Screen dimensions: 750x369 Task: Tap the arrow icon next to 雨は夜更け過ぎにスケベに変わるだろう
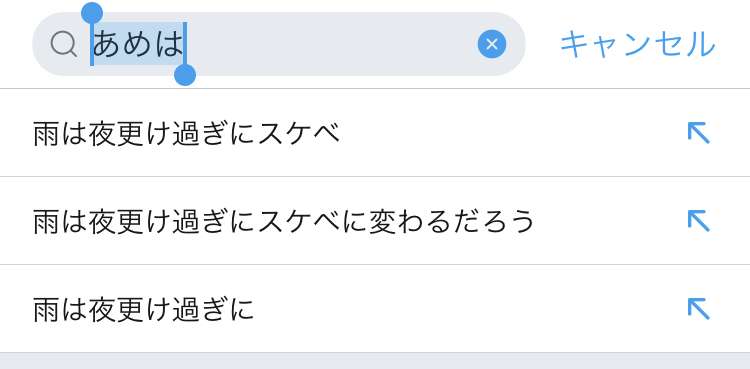(698, 221)
